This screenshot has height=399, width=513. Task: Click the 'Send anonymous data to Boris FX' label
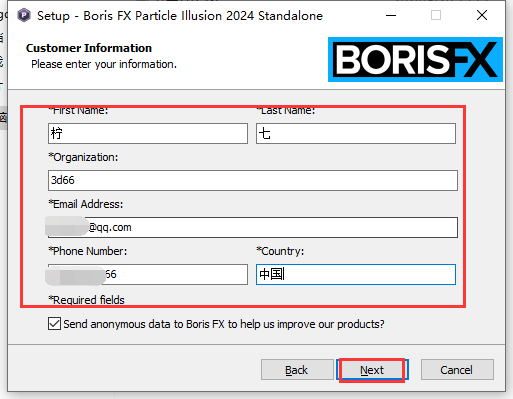[x=224, y=324]
